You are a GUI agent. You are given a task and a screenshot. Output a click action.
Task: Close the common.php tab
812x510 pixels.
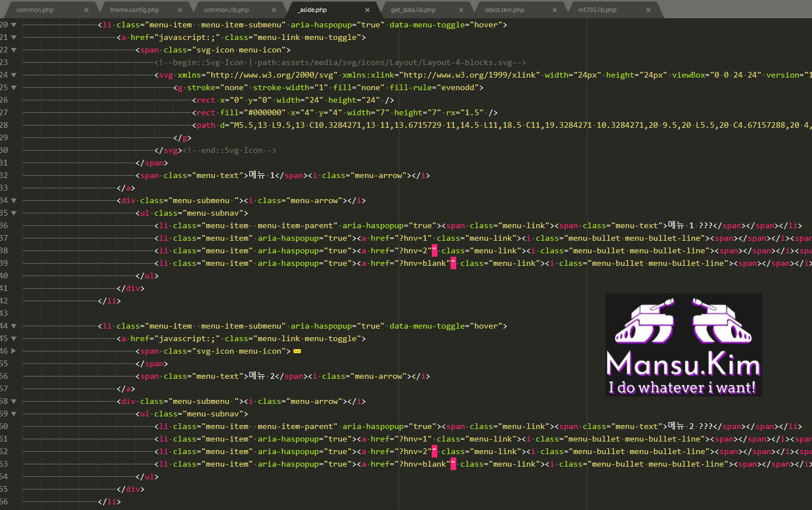click(x=86, y=10)
